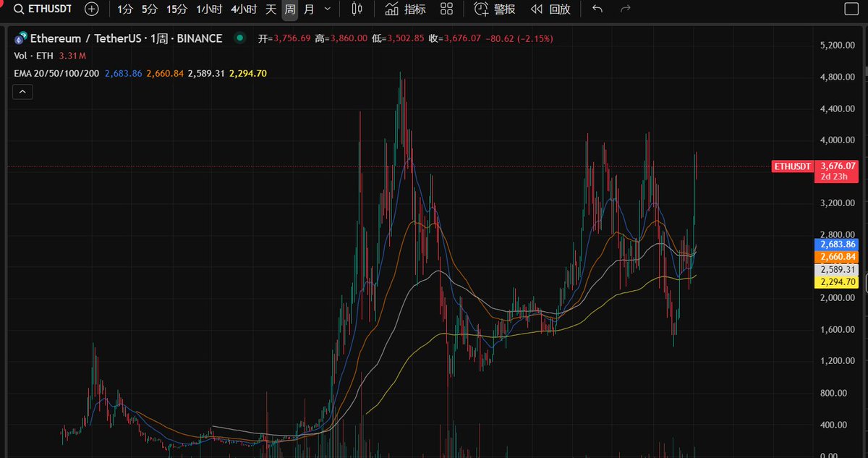Click the EMA value 2,660.84 in legend
The height and width of the screenshot is (458, 868).
[x=165, y=74]
